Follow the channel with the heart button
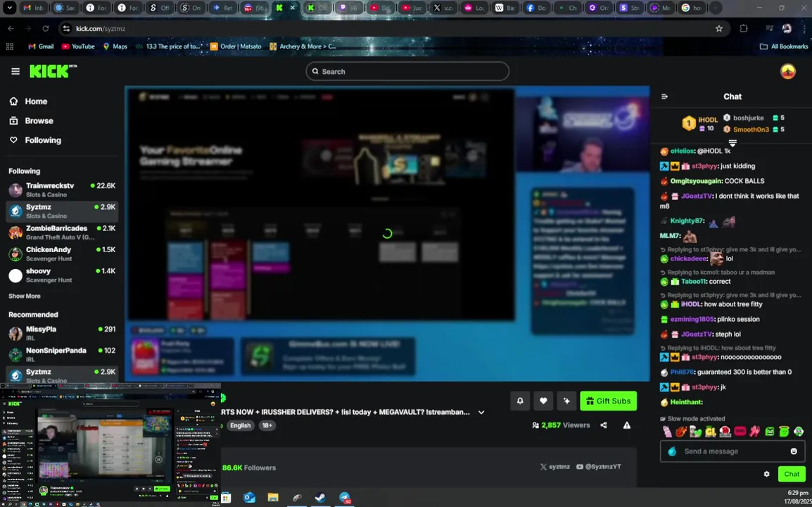Image resolution: width=812 pixels, height=507 pixels. click(543, 401)
